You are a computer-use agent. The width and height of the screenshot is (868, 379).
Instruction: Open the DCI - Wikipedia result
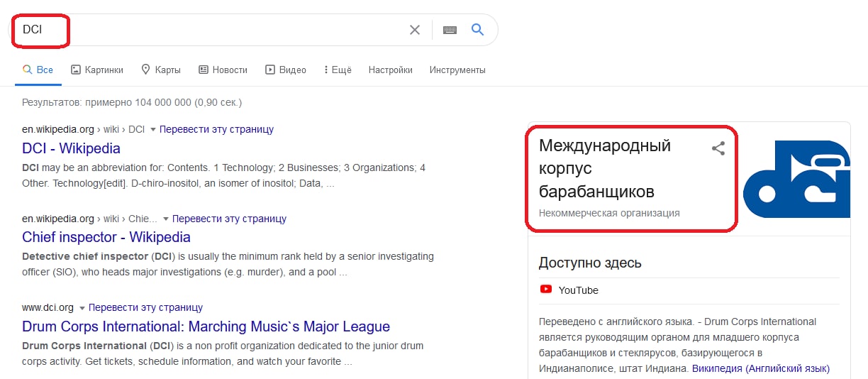[x=71, y=148]
